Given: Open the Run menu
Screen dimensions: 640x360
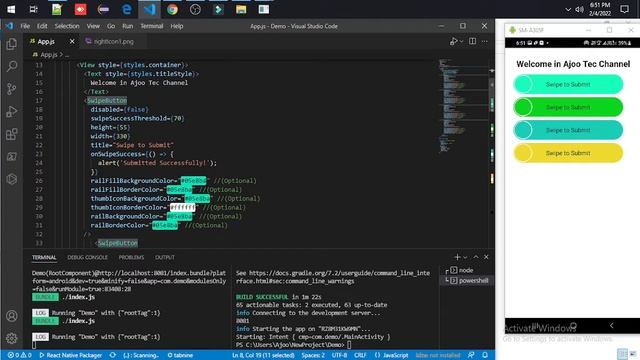Looking at the screenshot, I should click(128, 26).
